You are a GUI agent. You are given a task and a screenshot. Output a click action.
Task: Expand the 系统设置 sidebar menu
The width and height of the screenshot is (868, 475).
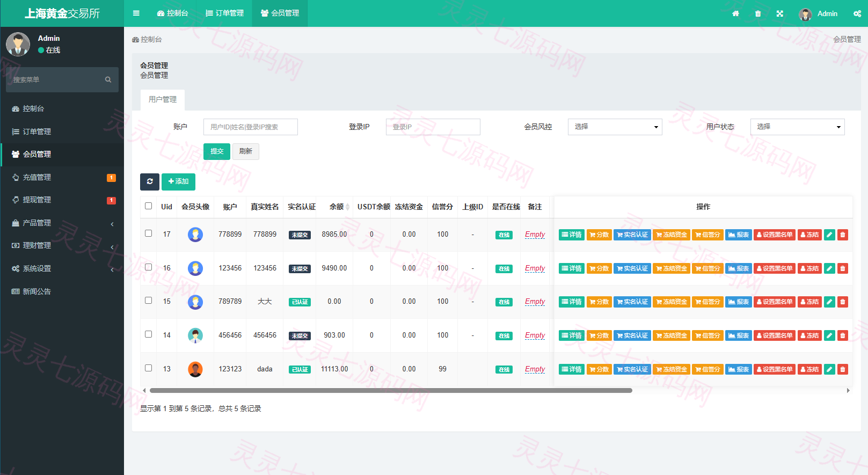62,268
